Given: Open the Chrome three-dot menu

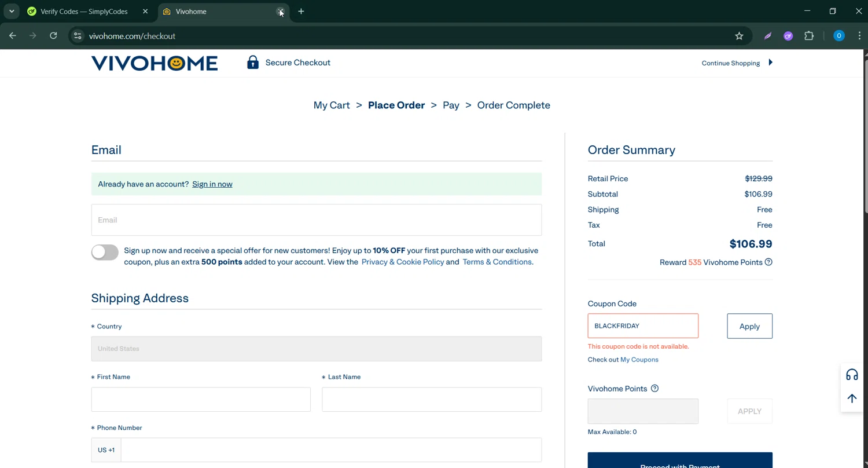Looking at the screenshot, I should (859, 36).
